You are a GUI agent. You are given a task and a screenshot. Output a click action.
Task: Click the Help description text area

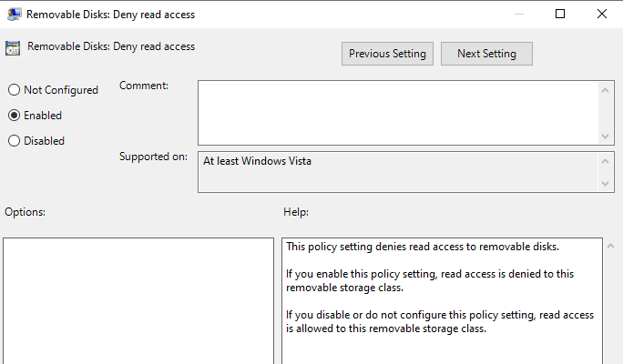[443, 301]
